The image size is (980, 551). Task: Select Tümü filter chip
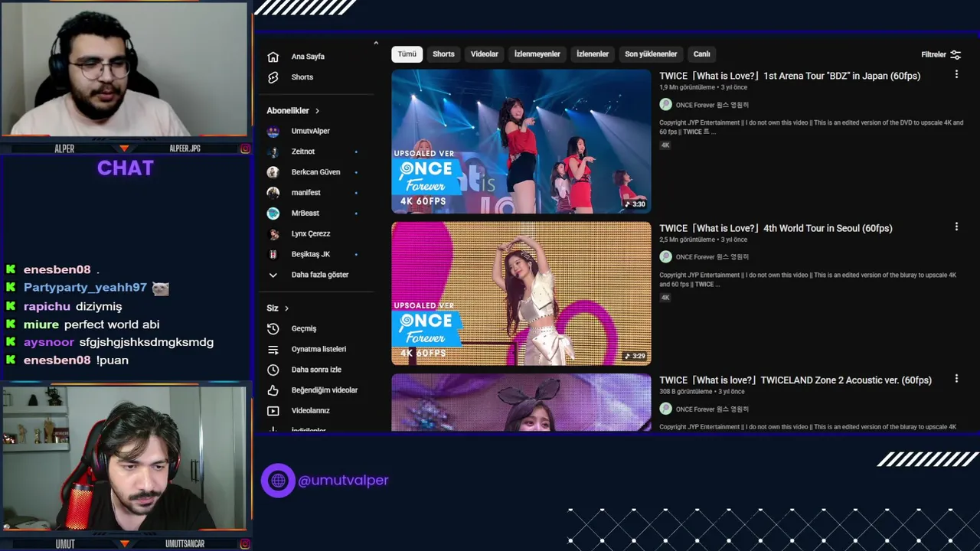(x=407, y=54)
